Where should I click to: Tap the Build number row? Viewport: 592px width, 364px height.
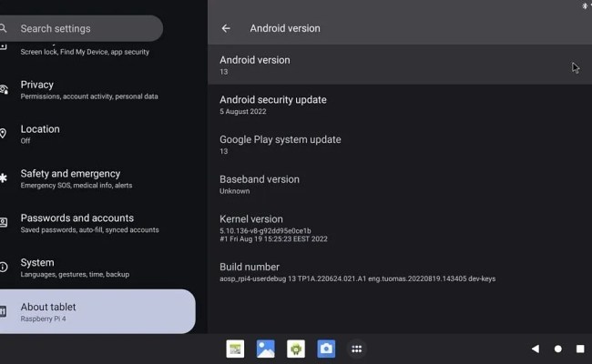pos(400,272)
